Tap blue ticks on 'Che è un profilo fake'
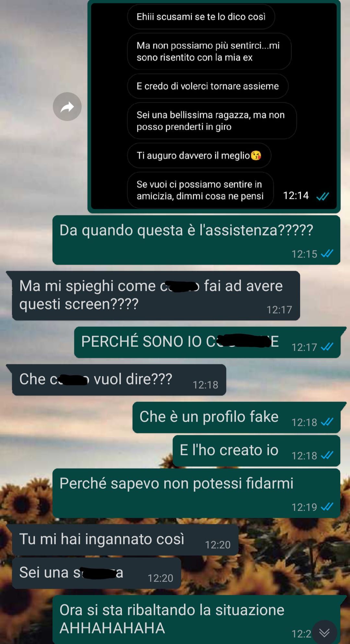The height and width of the screenshot is (644, 350). coord(327,422)
